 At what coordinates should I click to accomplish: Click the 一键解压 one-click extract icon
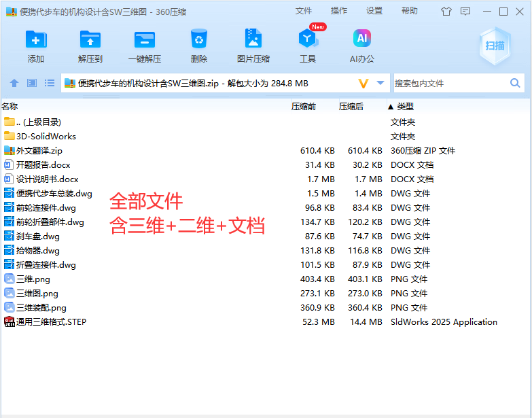tap(145, 39)
